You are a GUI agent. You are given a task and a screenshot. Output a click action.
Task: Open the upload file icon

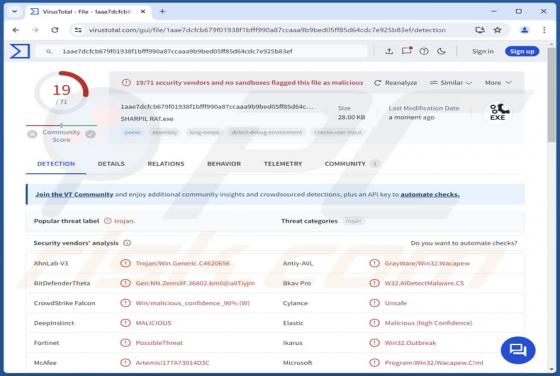[389, 51]
